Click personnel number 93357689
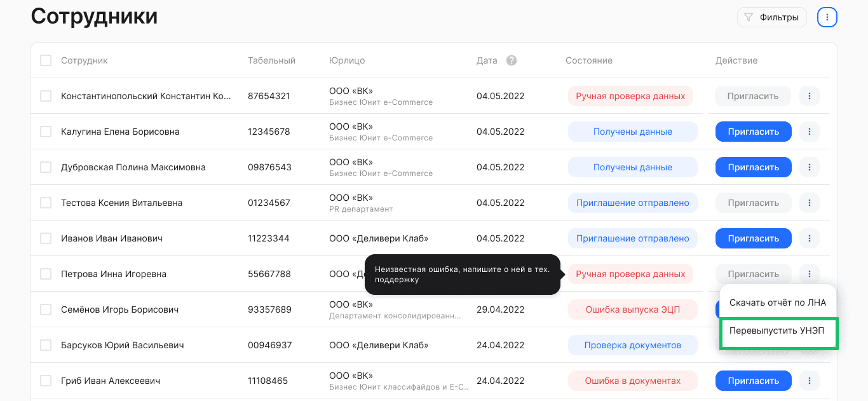 point(269,309)
